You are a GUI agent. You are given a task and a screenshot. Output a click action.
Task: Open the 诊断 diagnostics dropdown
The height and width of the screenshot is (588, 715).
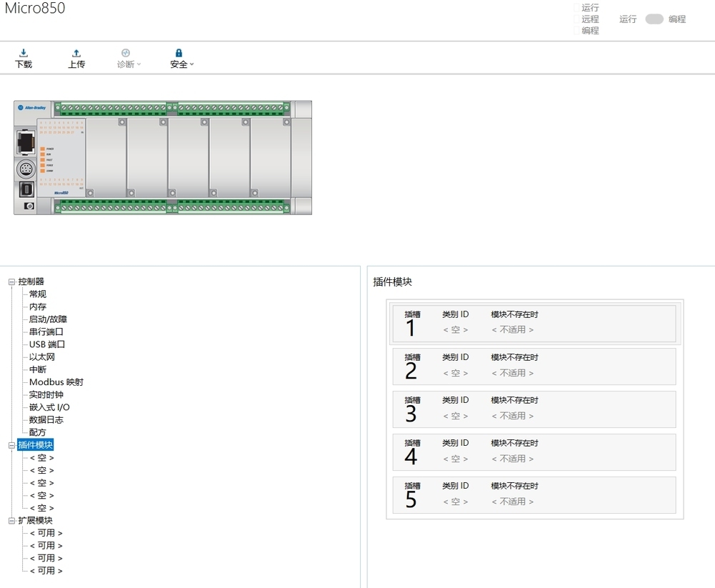coord(129,59)
